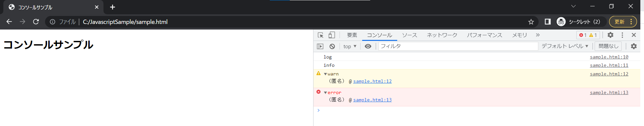Close the DevTools panel
This screenshot has height=126, width=644.
pos(634,35)
